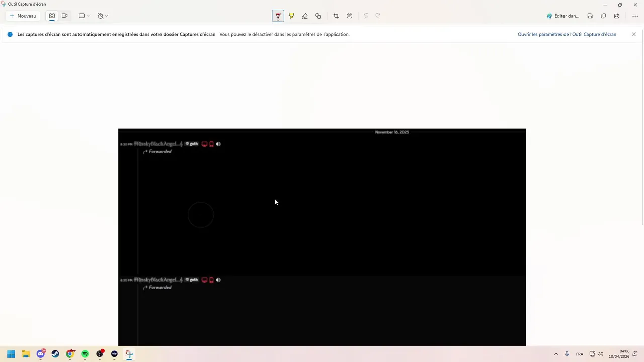Redo the last edit
644x362 pixels.
click(x=378, y=16)
